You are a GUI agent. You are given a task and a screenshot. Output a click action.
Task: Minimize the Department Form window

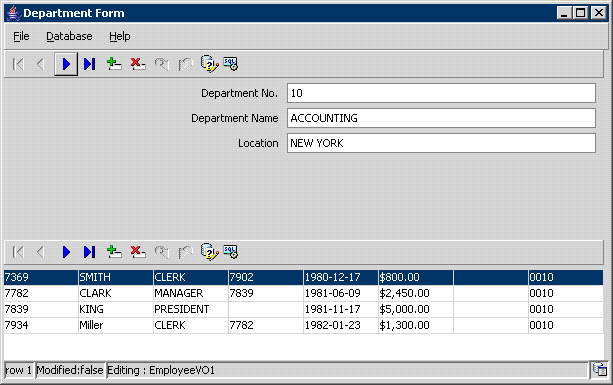(564, 13)
